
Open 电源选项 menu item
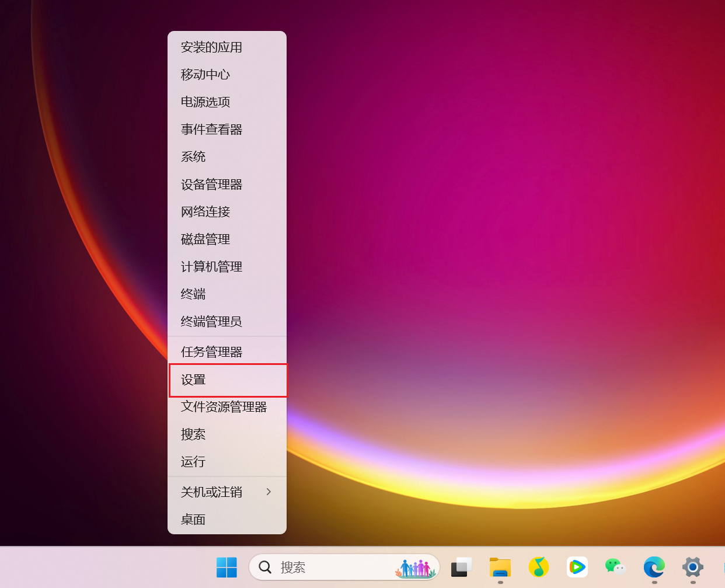[x=227, y=102]
